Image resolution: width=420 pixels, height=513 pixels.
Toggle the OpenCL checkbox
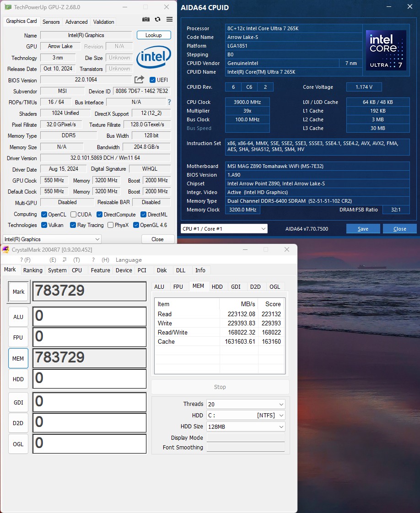(44, 214)
